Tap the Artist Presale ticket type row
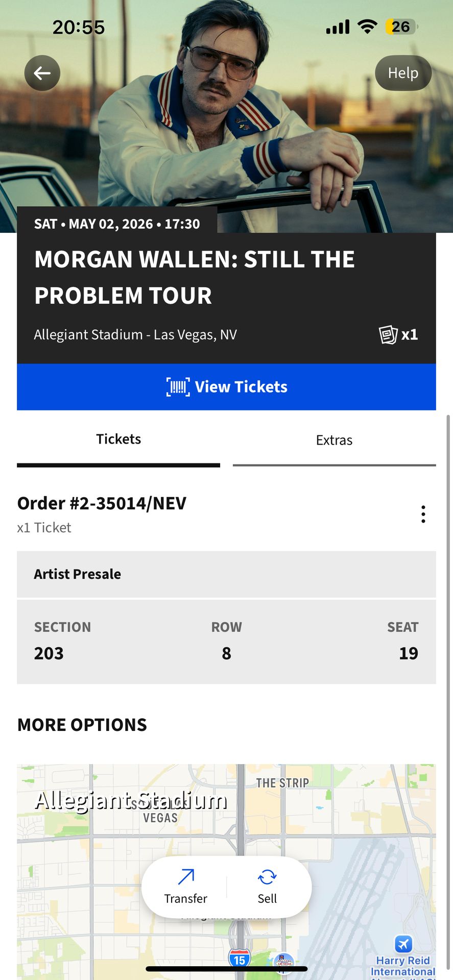Viewport: 453px width, 980px height. [226, 574]
